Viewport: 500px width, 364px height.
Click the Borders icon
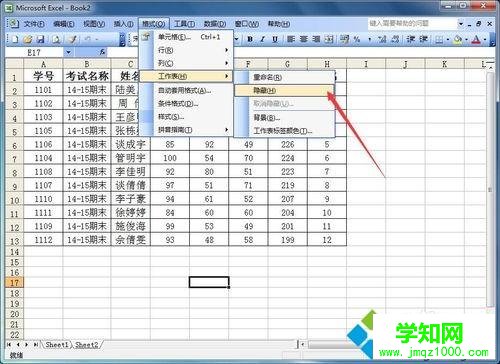(439, 40)
